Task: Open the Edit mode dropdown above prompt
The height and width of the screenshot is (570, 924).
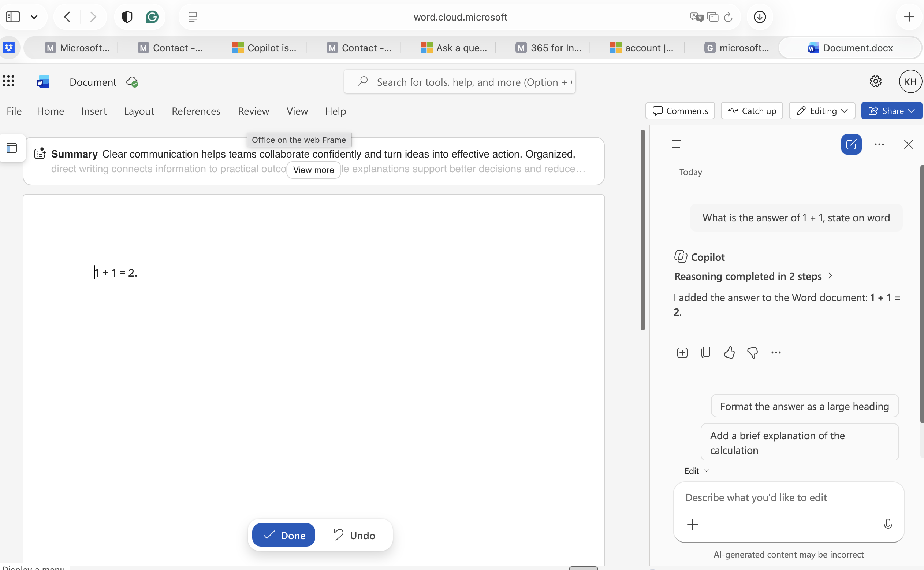Action: point(697,471)
